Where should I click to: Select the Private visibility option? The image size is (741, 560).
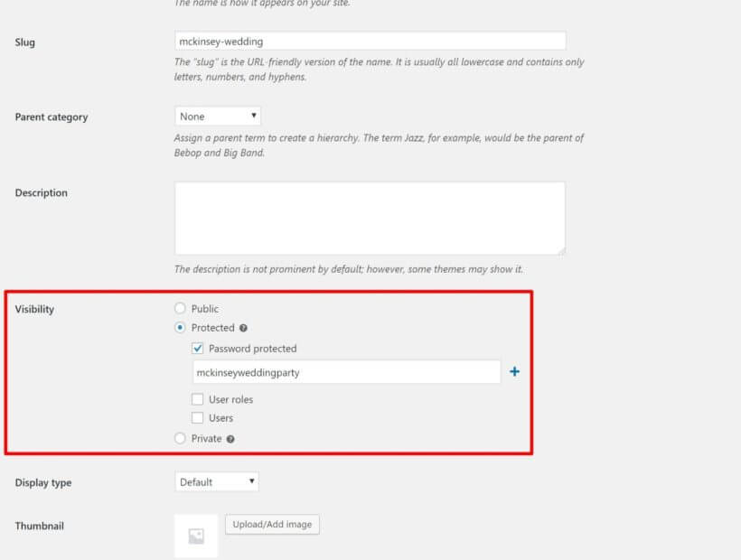180,438
